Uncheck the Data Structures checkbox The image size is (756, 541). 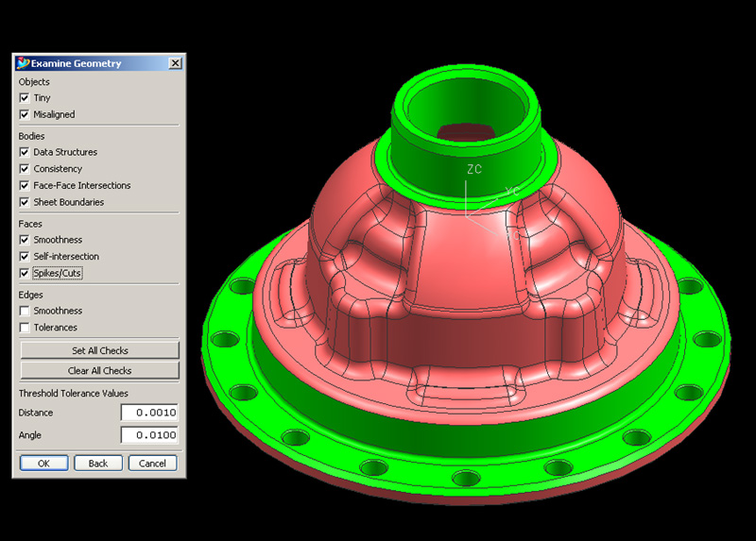click(25, 152)
